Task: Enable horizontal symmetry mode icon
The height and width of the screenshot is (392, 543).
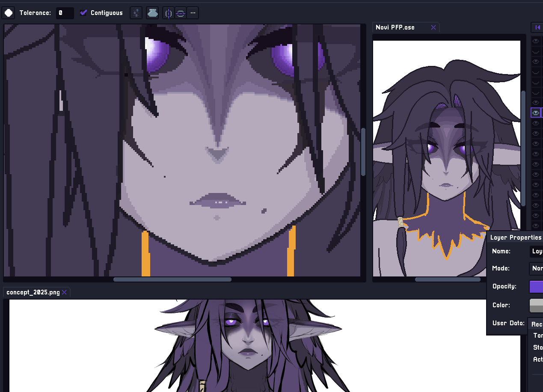Action: tap(180, 13)
